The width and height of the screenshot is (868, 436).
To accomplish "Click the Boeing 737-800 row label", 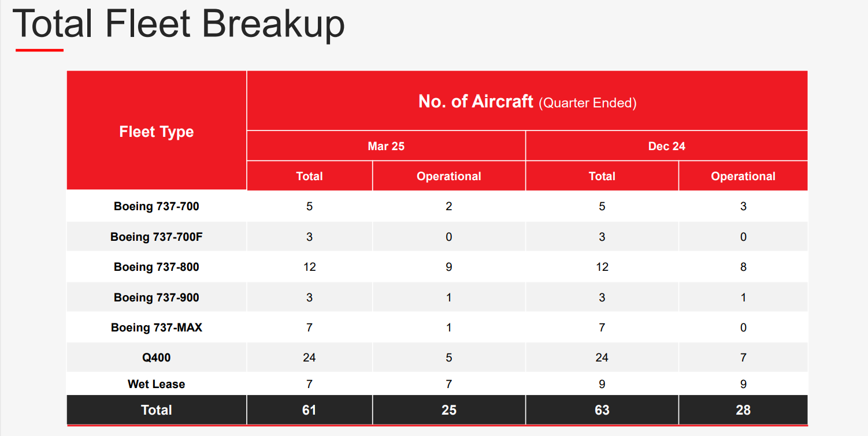I will pyautogui.click(x=157, y=267).
